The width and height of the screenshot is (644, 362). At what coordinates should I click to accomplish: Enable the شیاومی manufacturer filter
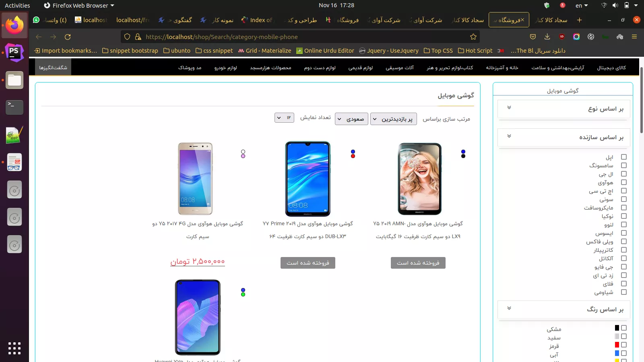point(624,292)
